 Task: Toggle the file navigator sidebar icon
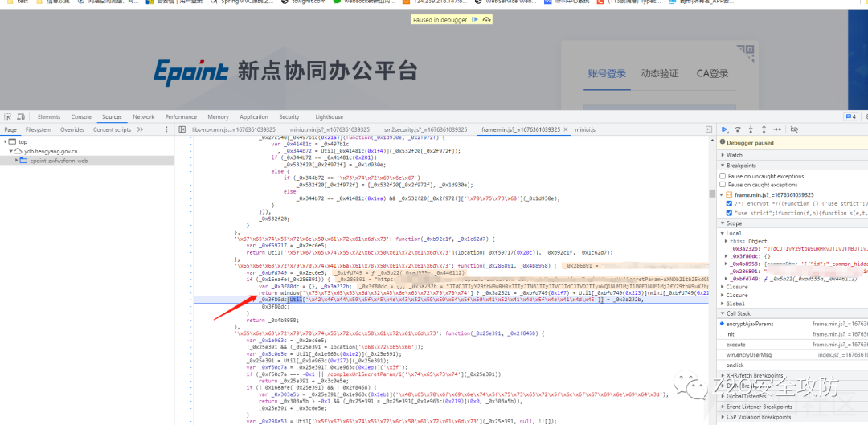pos(182,129)
